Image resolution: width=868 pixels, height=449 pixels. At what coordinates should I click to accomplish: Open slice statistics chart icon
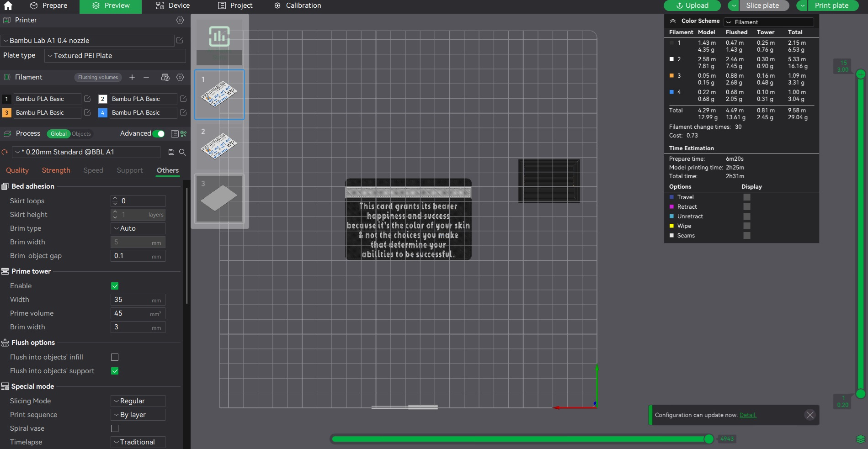pyautogui.click(x=219, y=37)
